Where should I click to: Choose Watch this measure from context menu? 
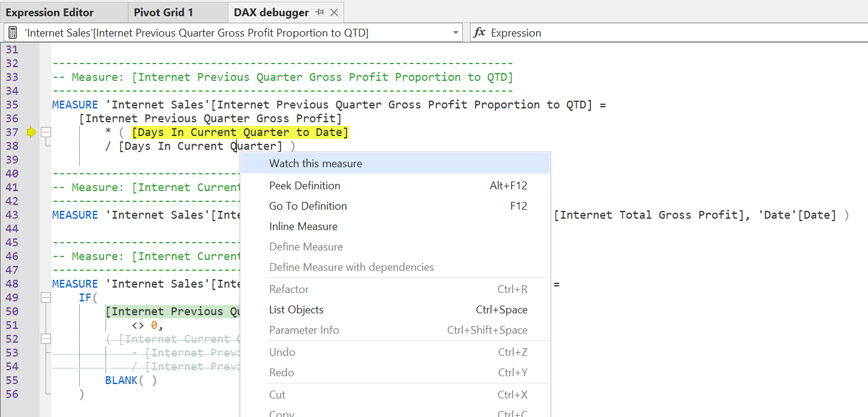coord(315,164)
